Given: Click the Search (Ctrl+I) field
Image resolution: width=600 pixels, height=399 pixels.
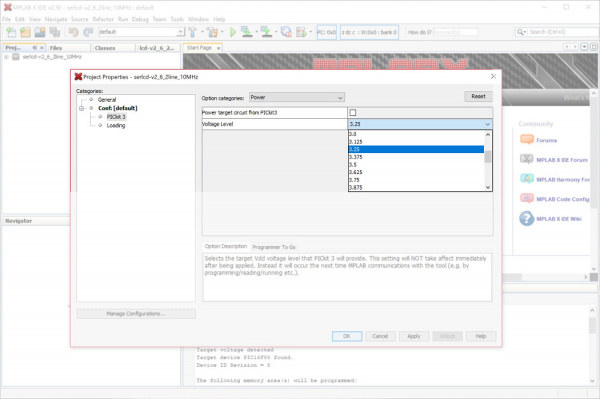Looking at the screenshot, I should click(562, 32).
